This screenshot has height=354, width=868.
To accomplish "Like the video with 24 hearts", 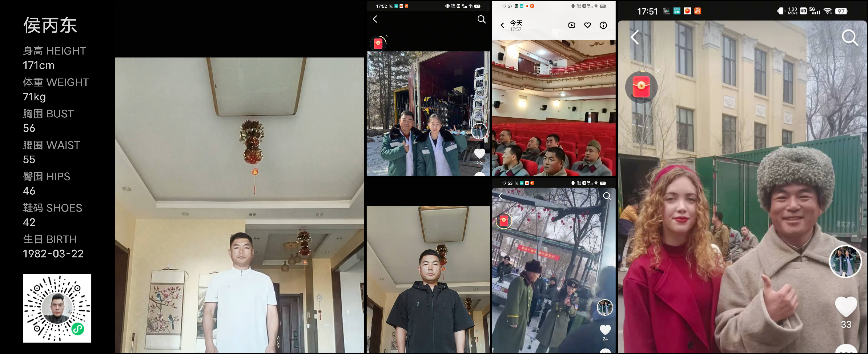I will tap(605, 329).
